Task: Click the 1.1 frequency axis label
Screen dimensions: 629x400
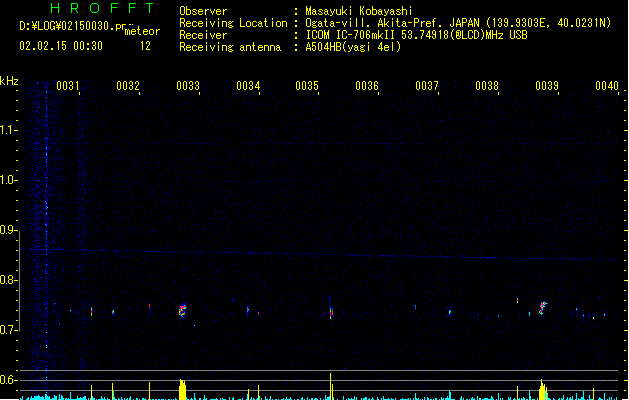Action: pos(8,130)
